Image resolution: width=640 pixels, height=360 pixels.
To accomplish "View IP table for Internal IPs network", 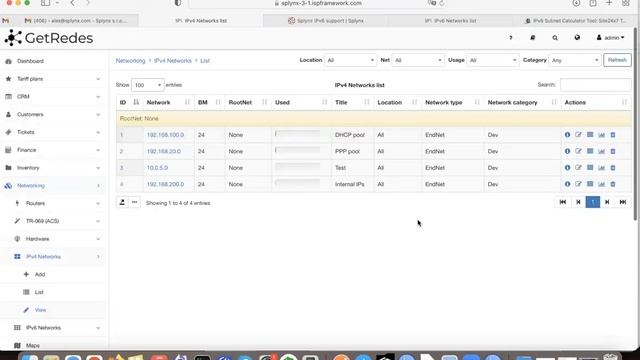I will point(590,184).
